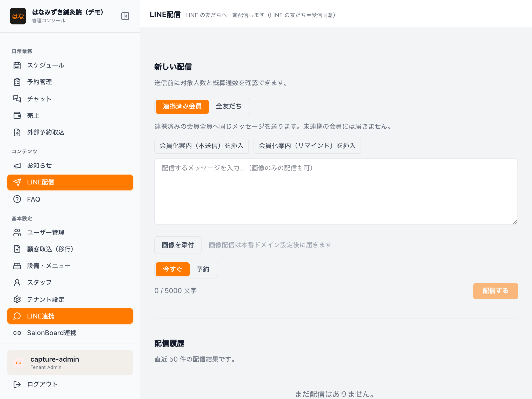Open テナント設定 menu item
This screenshot has width=532, height=399.
pyautogui.click(x=70, y=299)
